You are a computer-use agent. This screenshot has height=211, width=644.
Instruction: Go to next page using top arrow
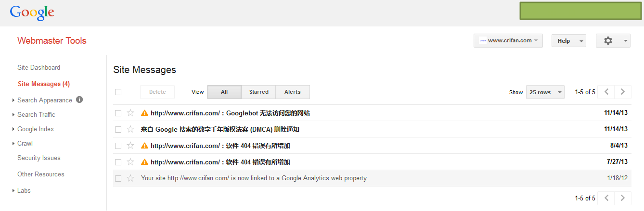pyautogui.click(x=623, y=92)
